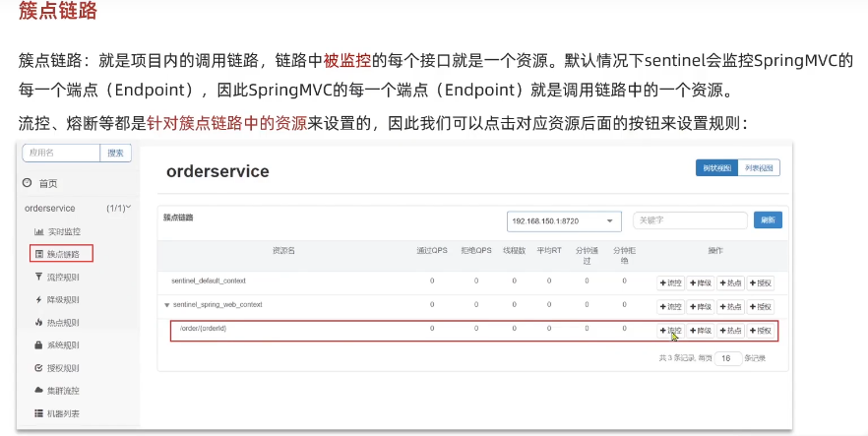Image resolution: width=868 pixels, height=436 pixels.
Task: Click the 热点规则 flame icon
Action: [38, 322]
